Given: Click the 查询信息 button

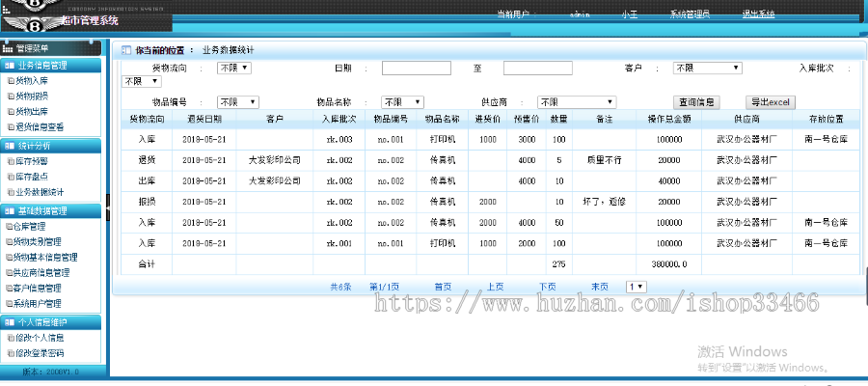Looking at the screenshot, I should tap(696, 102).
